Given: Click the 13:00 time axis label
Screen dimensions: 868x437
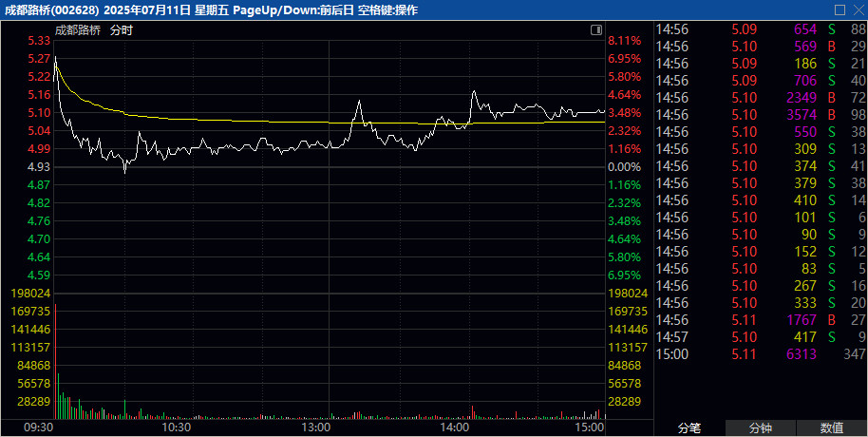Looking at the screenshot, I should [x=315, y=428].
